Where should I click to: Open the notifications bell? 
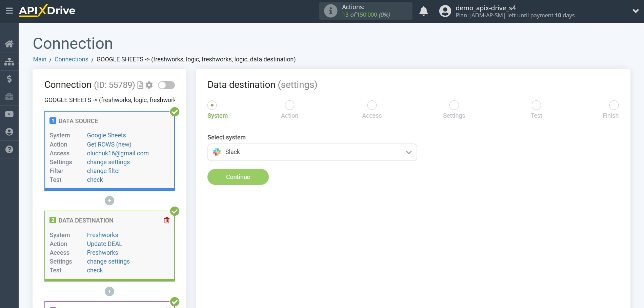[423, 11]
